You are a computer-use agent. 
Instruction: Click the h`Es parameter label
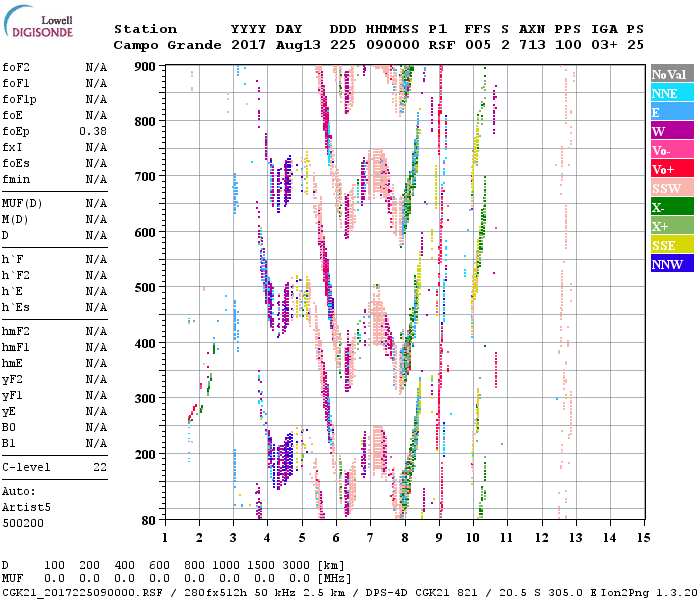pyautogui.click(x=16, y=308)
